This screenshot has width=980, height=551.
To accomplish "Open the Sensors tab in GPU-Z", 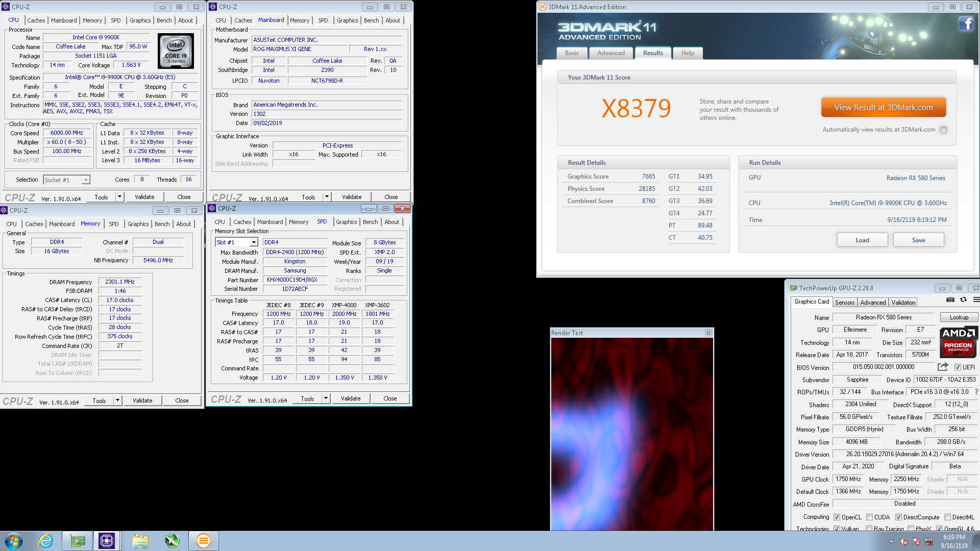I will pos(845,302).
